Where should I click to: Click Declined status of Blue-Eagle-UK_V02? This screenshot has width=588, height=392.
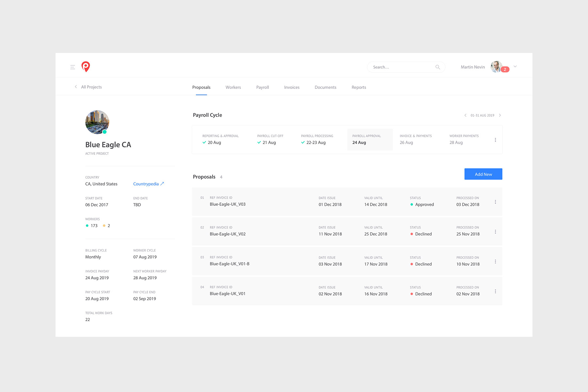pyautogui.click(x=423, y=234)
